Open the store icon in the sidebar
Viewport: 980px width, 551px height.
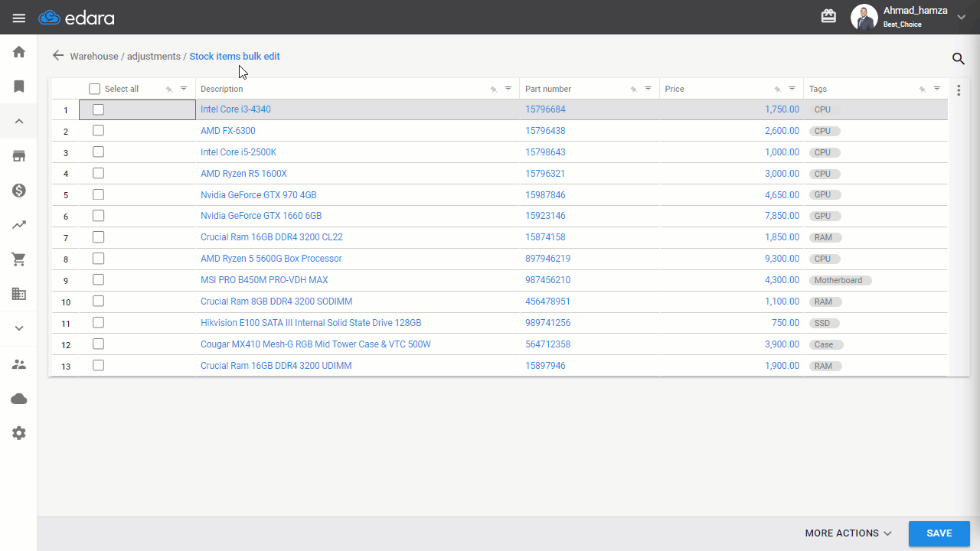click(x=19, y=156)
